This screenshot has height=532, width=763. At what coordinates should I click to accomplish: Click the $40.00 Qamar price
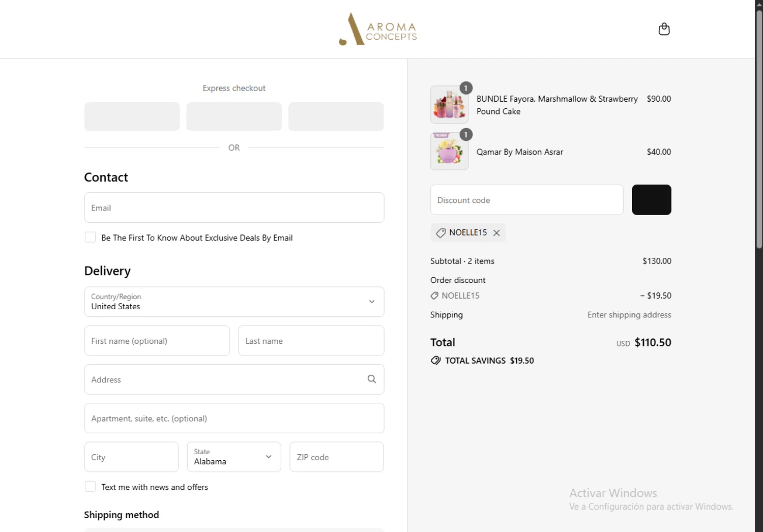tap(659, 152)
